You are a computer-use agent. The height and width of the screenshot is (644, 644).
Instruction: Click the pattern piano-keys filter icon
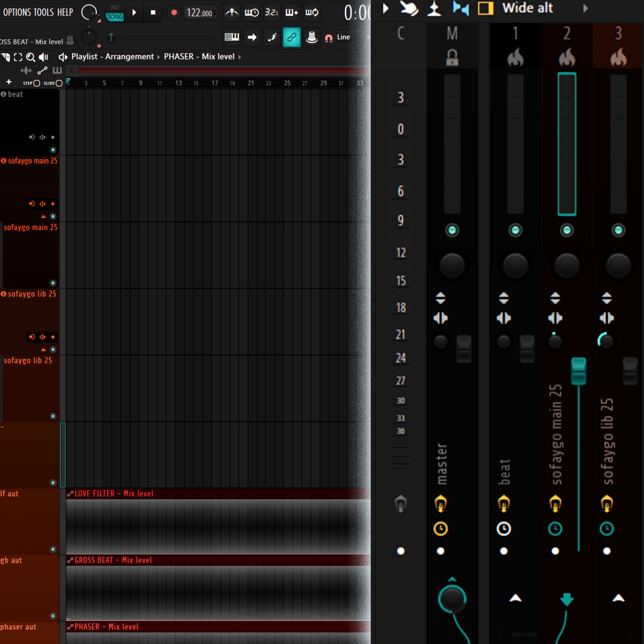pos(57,70)
